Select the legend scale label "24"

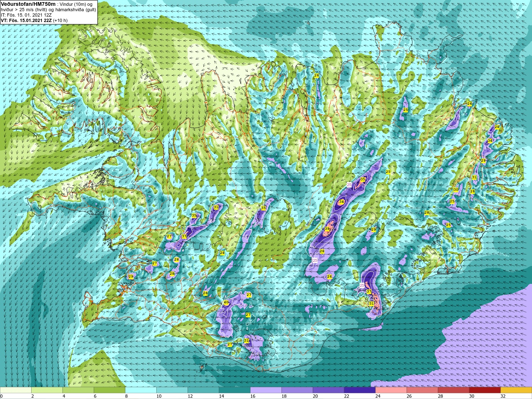(x=378, y=396)
